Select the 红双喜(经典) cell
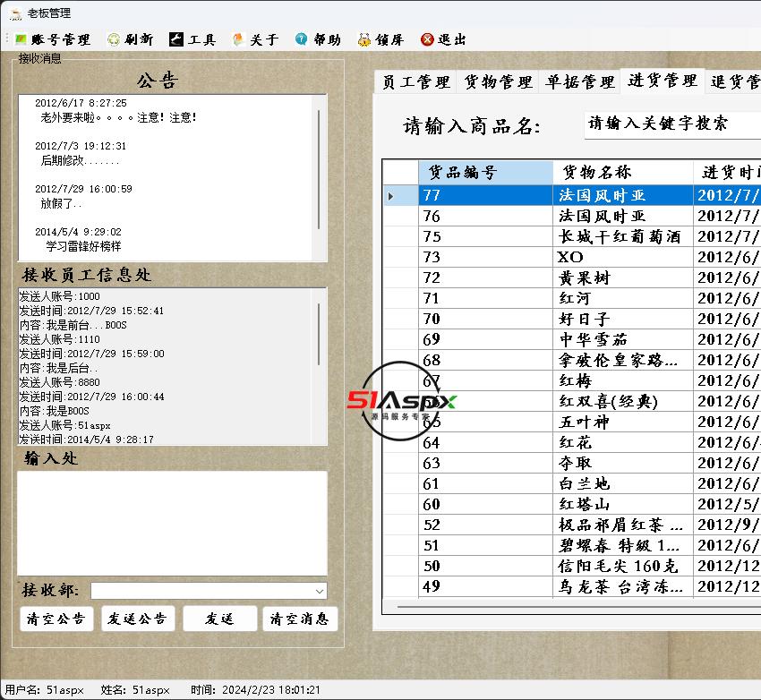761x700 pixels. click(x=623, y=401)
